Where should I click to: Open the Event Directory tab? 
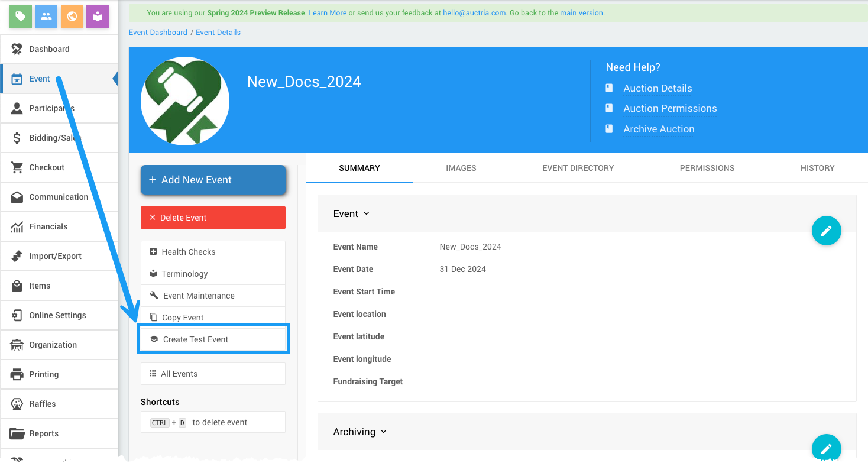point(578,168)
